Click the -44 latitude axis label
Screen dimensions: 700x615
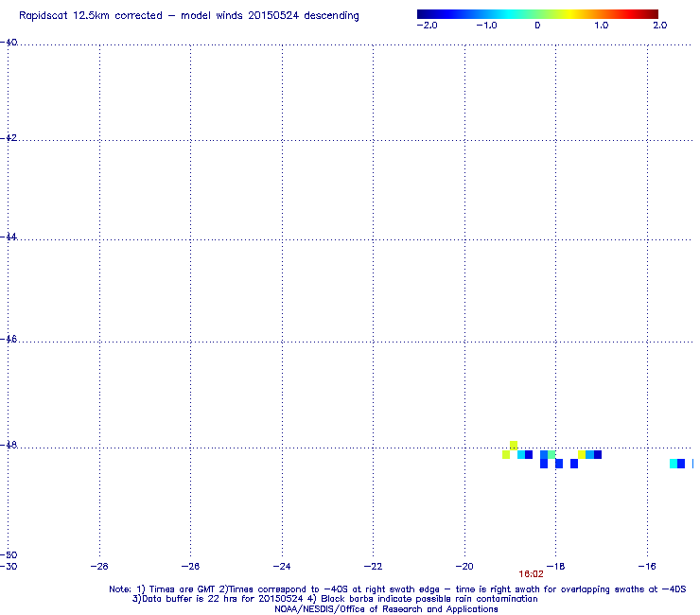pos(9,237)
